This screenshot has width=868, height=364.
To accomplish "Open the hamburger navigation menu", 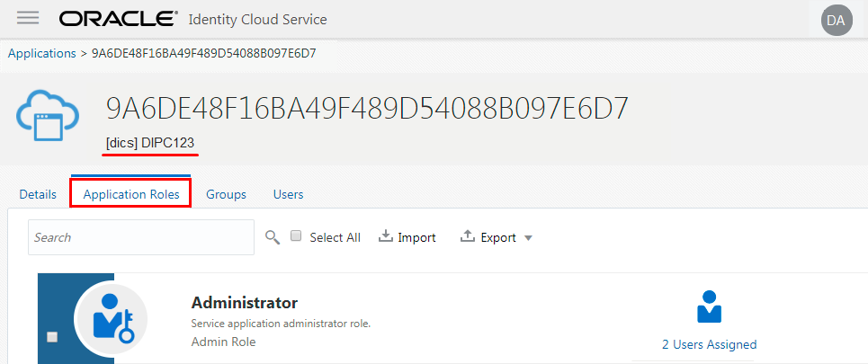I will pyautogui.click(x=28, y=18).
